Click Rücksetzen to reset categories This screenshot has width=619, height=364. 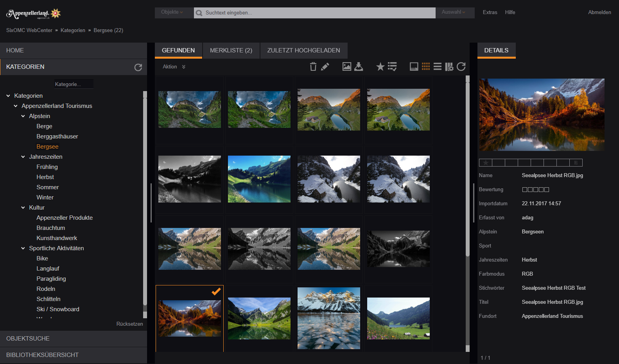[129, 324]
